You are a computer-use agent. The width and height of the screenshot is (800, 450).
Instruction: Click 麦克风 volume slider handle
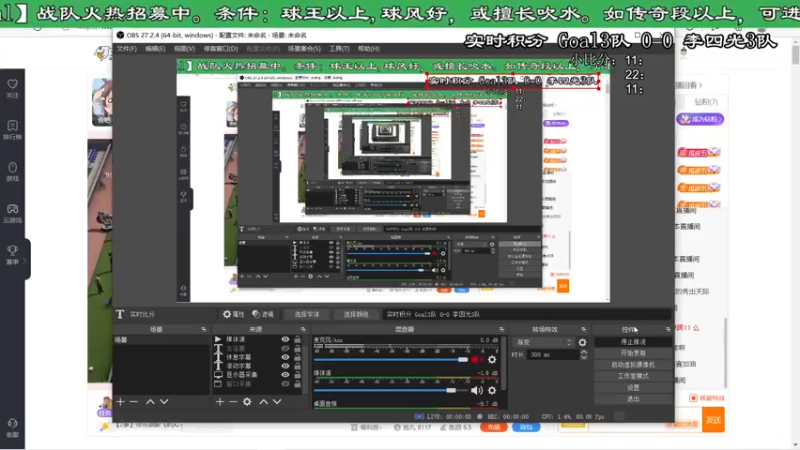(x=463, y=360)
